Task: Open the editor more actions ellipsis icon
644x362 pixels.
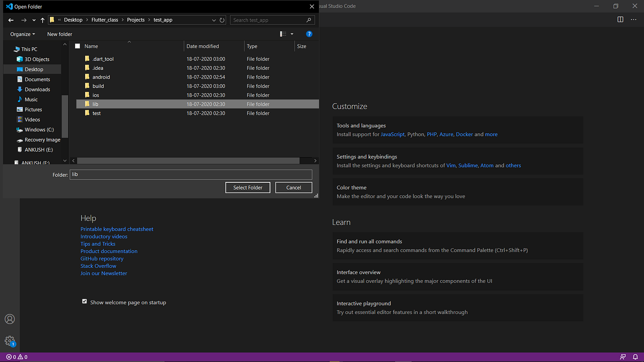Action: [x=632, y=19]
